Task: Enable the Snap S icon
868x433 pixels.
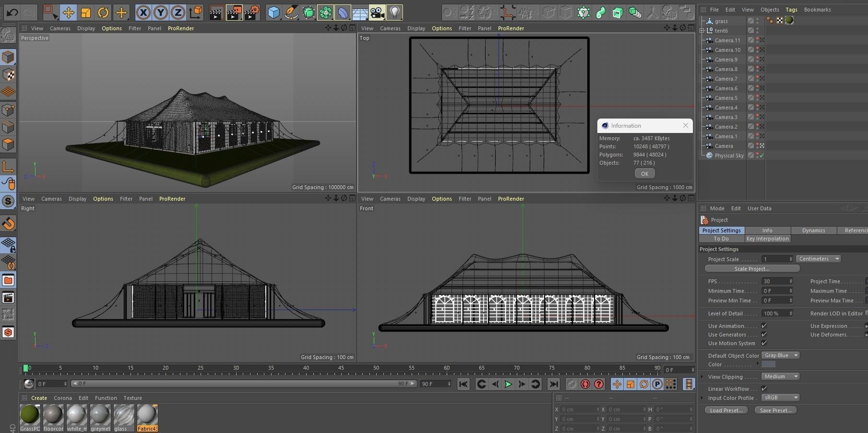Action: (x=8, y=201)
